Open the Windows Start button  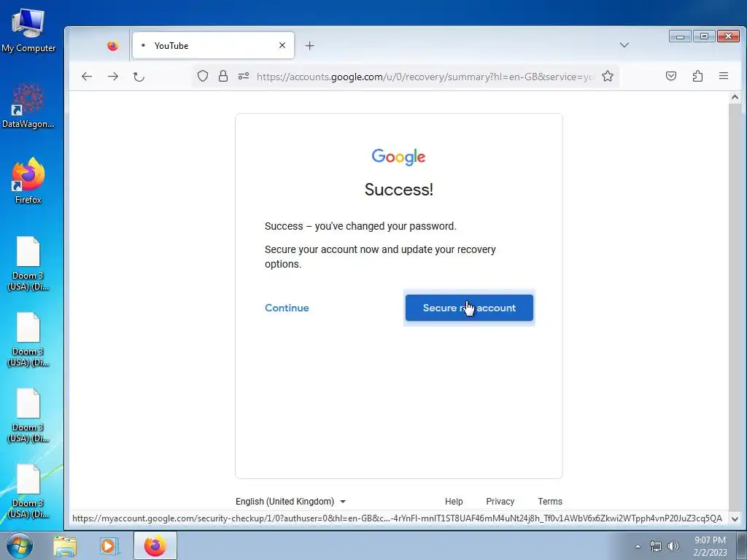[x=20, y=545]
